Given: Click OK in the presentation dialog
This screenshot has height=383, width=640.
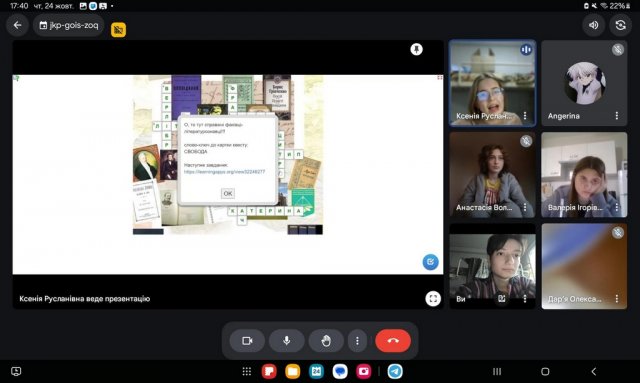Looking at the screenshot, I should tap(228, 193).
